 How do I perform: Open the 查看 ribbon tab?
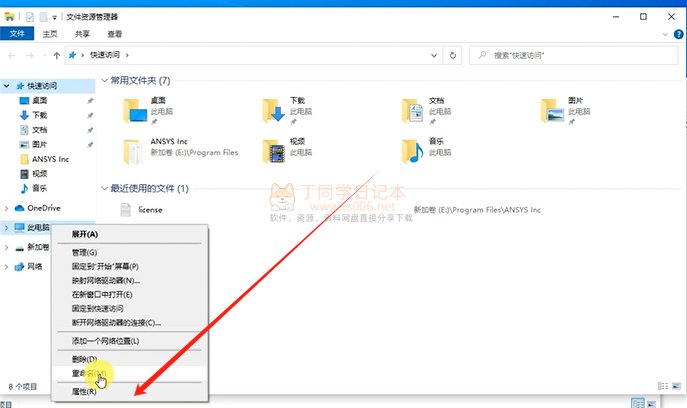tap(115, 34)
